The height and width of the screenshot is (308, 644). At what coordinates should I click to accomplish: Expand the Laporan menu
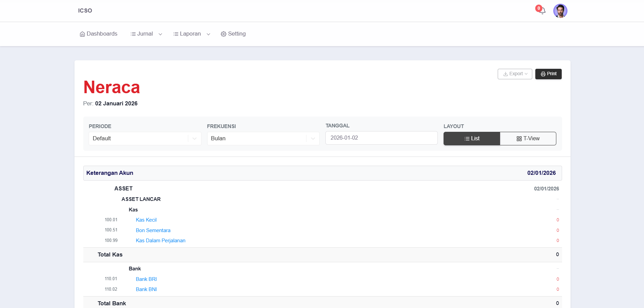coord(192,34)
